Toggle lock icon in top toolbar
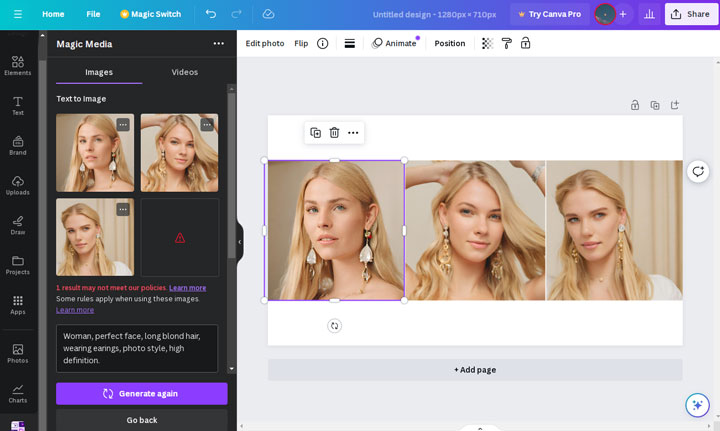The height and width of the screenshot is (431, 720). pyautogui.click(x=525, y=44)
